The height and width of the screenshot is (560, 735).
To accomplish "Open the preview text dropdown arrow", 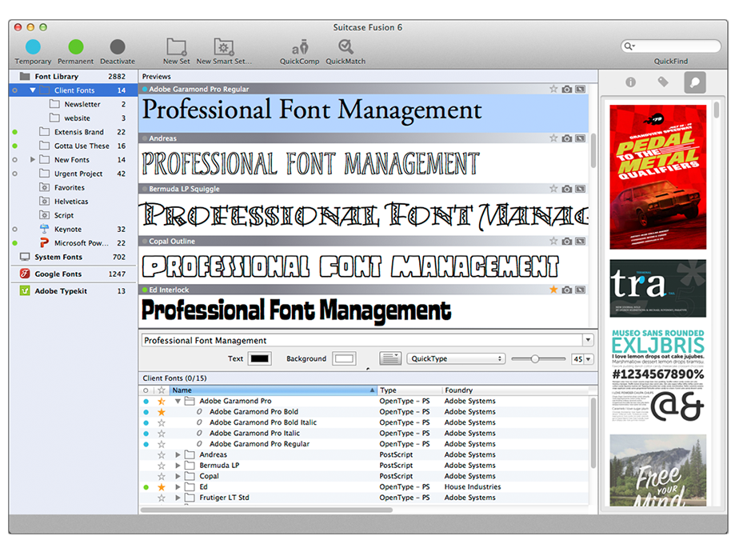I will click(x=588, y=340).
